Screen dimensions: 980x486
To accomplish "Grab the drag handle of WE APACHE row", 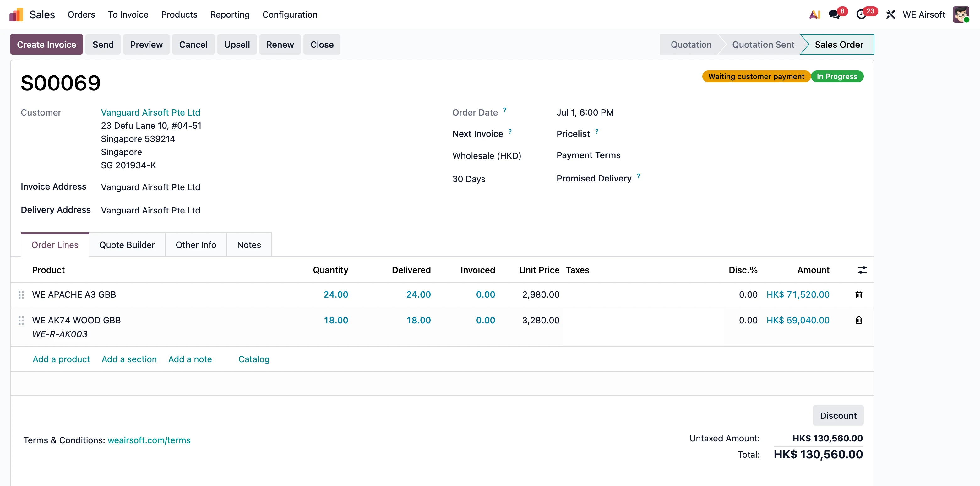I will [21, 294].
